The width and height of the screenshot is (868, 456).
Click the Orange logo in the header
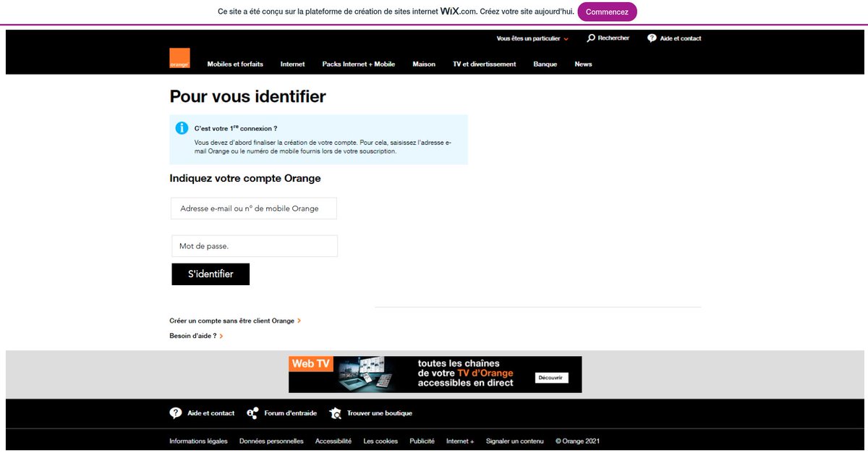click(179, 59)
